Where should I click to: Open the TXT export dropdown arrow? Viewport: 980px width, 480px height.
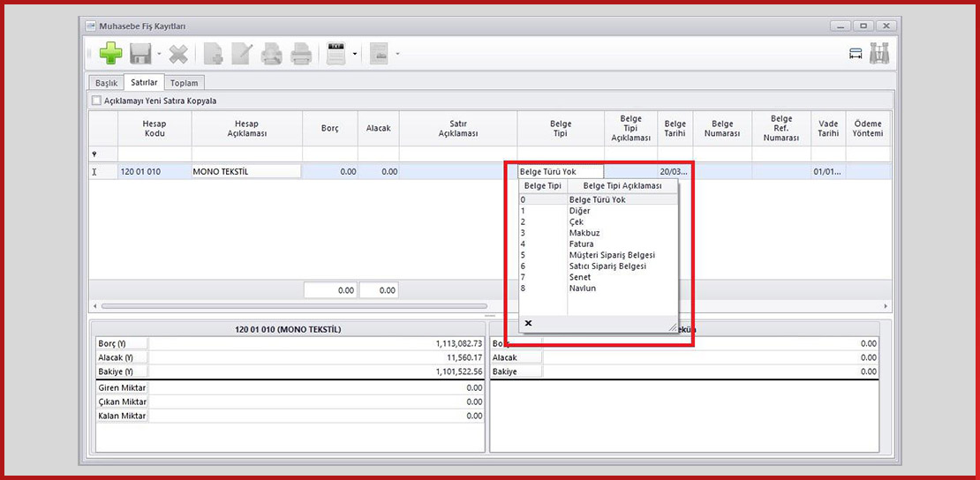[x=354, y=54]
